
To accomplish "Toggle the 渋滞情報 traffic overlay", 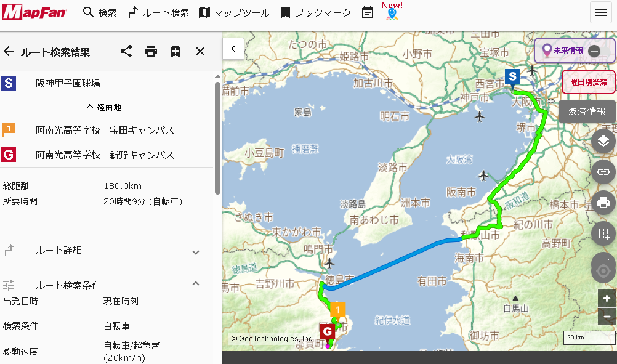I will (x=587, y=111).
